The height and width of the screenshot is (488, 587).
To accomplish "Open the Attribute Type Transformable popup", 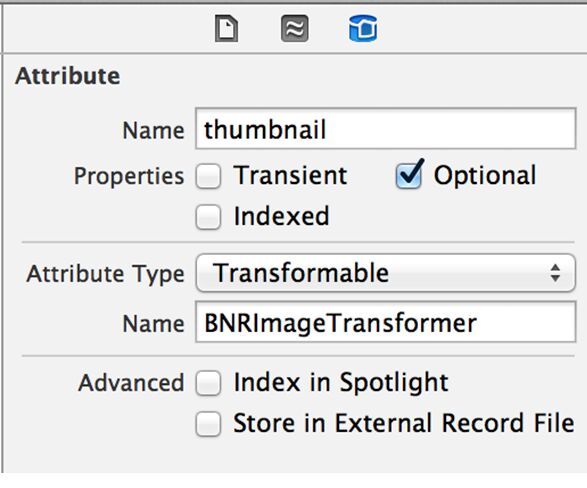I will click(385, 273).
